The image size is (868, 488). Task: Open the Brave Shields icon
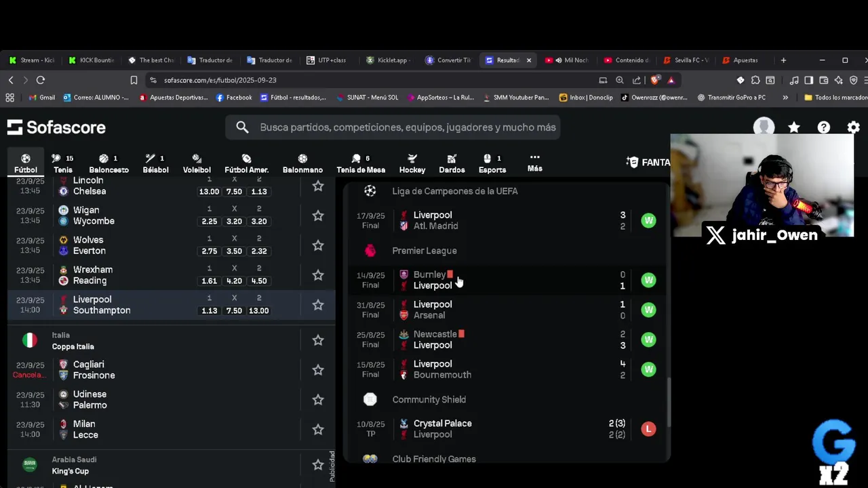tap(654, 80)
